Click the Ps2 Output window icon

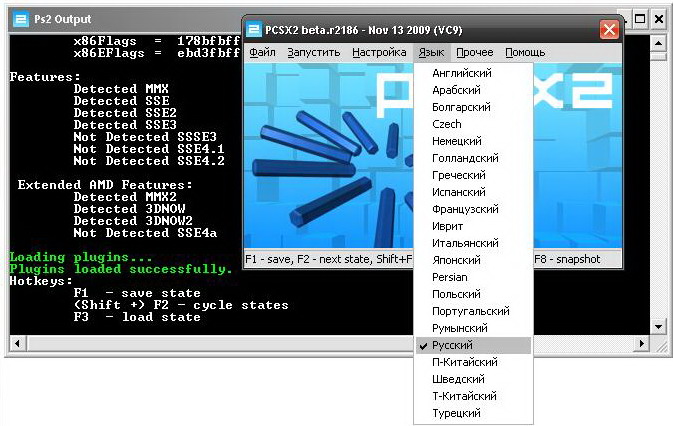click(21, 19)
